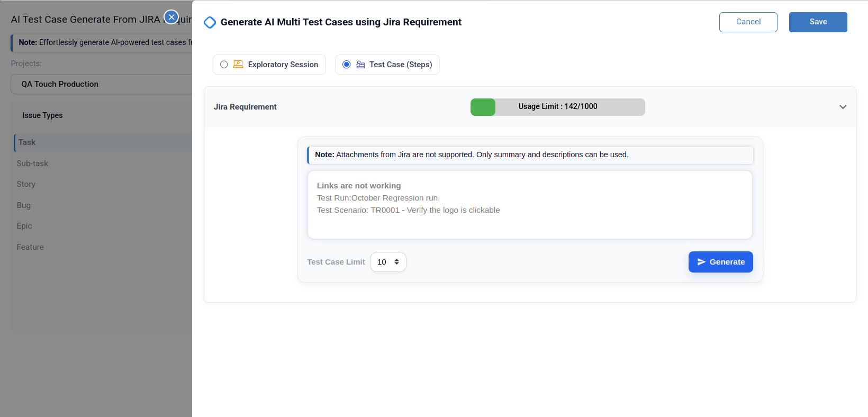
Task: Select the Exploratory Session radio button
Action: (224, 65)
